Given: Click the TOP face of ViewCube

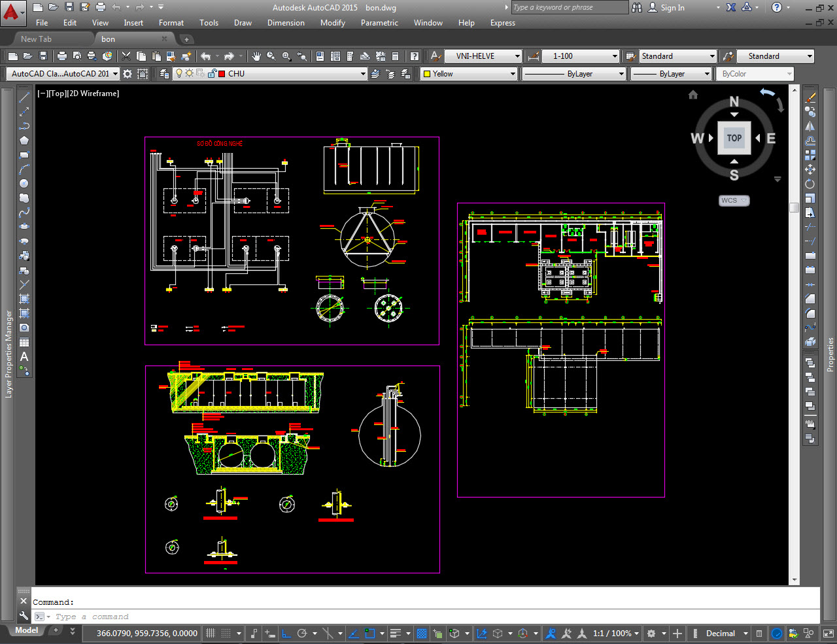Looking at the screenshot, I should coord(734,138).
